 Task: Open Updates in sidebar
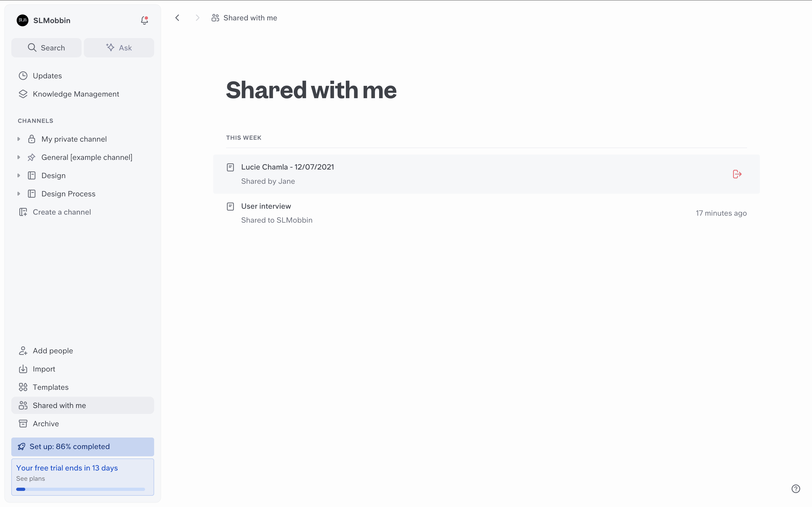[47, 76]
